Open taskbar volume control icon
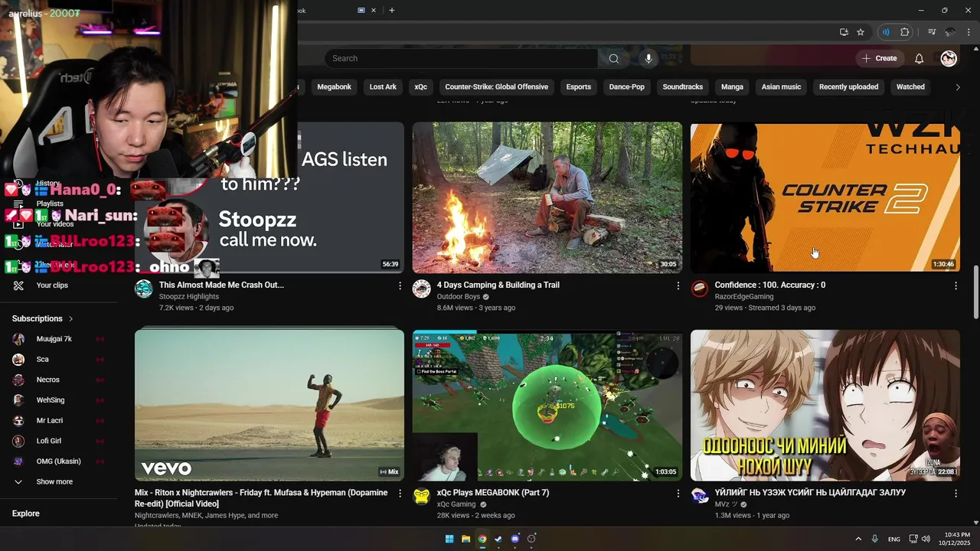The image size is (980, 551). click(926, 539)
